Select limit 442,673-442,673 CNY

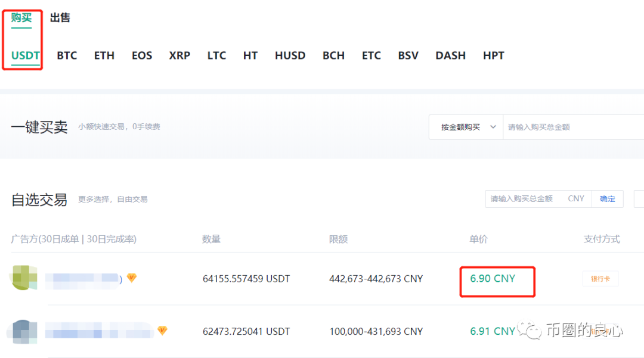click(x=376, y=279)
